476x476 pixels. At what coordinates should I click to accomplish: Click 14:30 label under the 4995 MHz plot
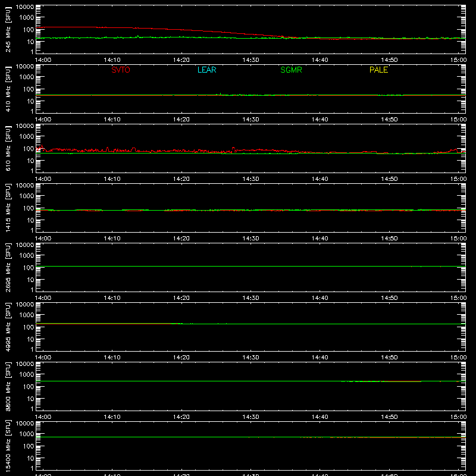pos(250,358)
